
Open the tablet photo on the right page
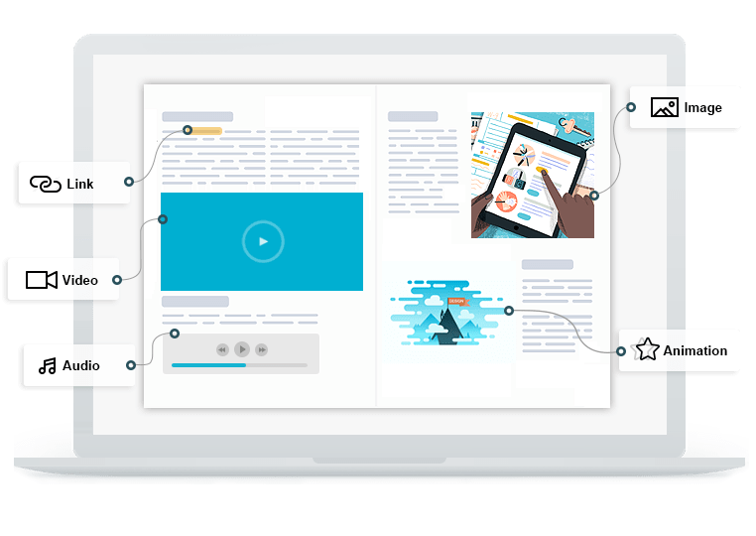pyautogui.click(x=532, y=175)
